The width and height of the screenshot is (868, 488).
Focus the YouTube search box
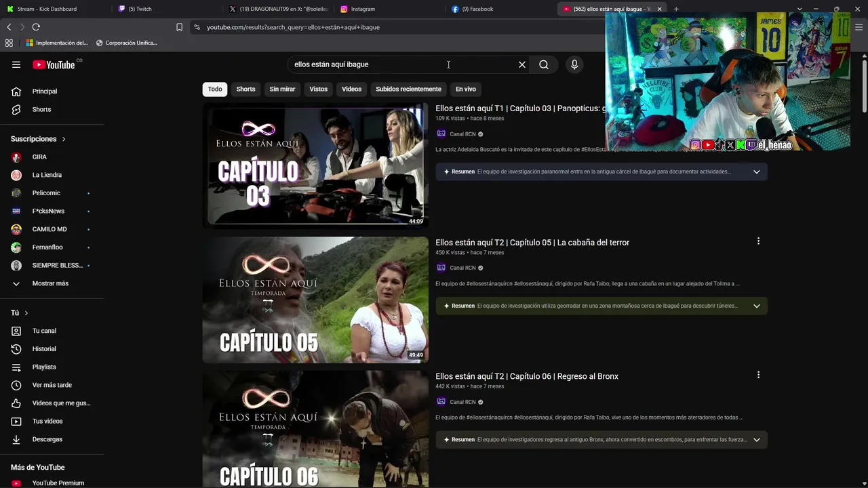403,64
